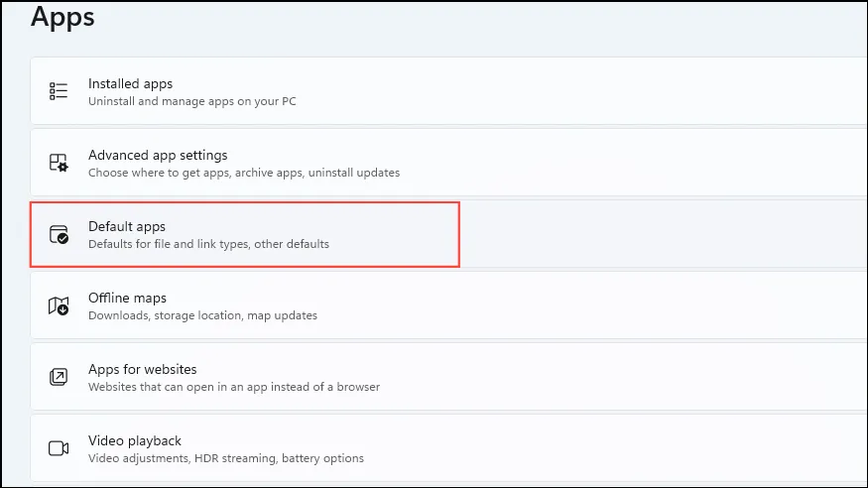Select the Default apps title
Screen dimensions: 868x488
click(x=127, y=226)
